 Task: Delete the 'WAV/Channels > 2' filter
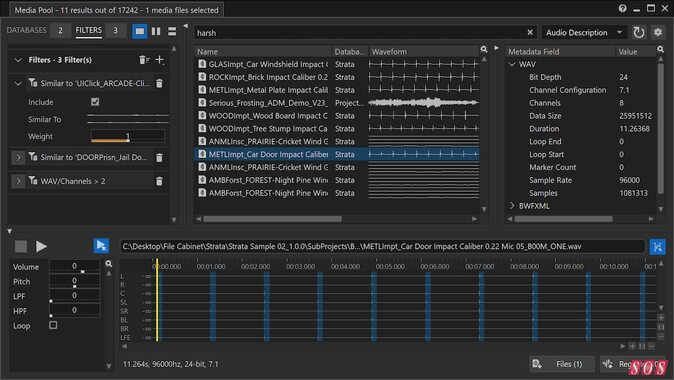(159, 181)
